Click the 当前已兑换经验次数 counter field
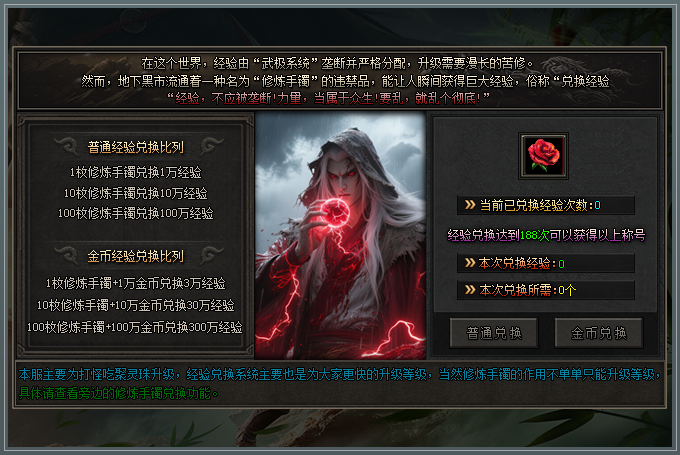680x455 pixels. point(546,205)
